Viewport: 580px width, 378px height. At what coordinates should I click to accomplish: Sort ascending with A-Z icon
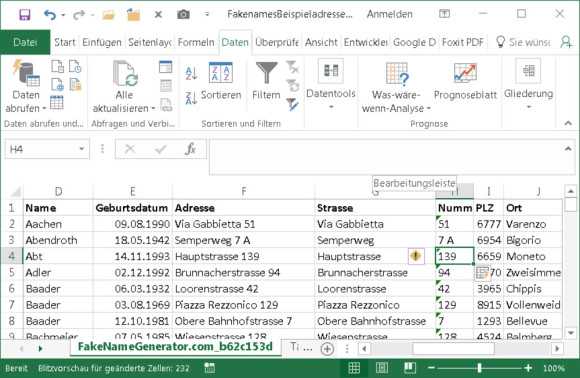click(191, 73)
